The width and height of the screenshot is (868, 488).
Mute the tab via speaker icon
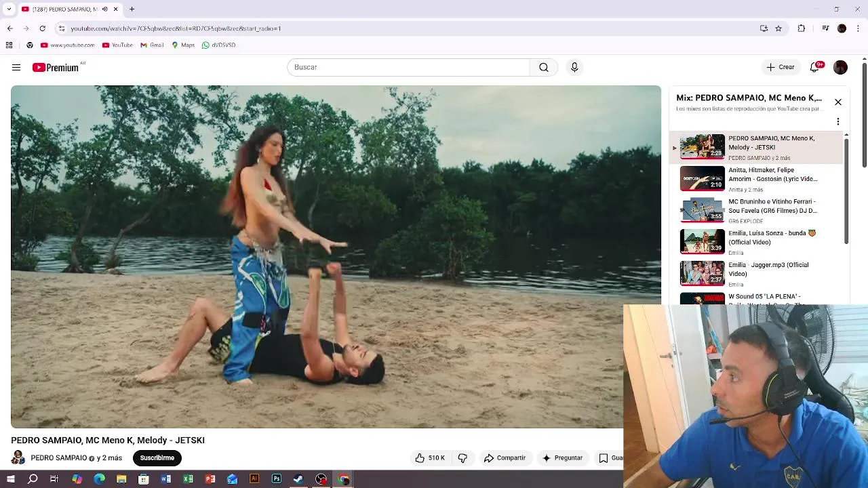click(x=104, y=9)
